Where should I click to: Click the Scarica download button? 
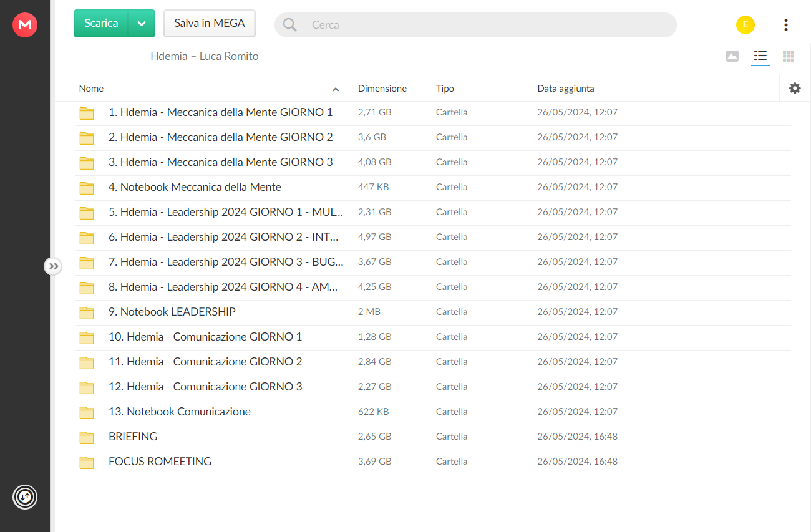click(x=101, y=24)
